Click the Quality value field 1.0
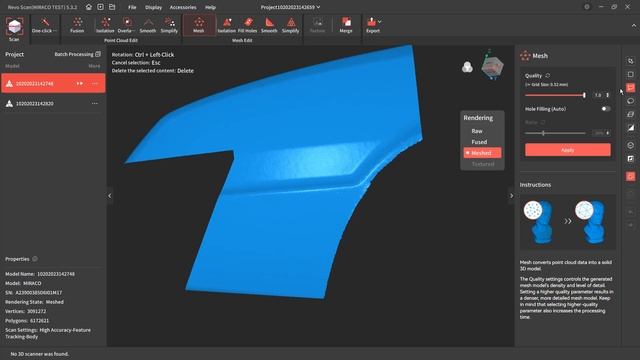 pyautogui.click(x=598, y=95)
